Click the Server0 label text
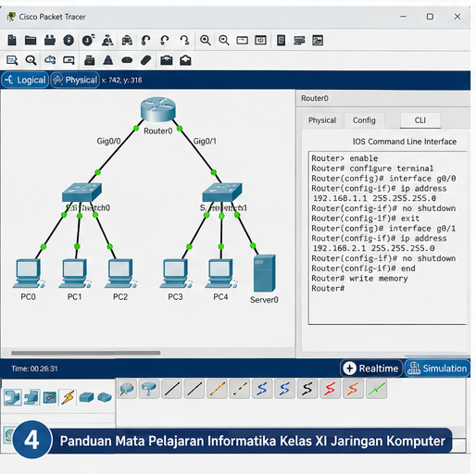The height and width of the screenshot is (474, 476). point(264,300)
